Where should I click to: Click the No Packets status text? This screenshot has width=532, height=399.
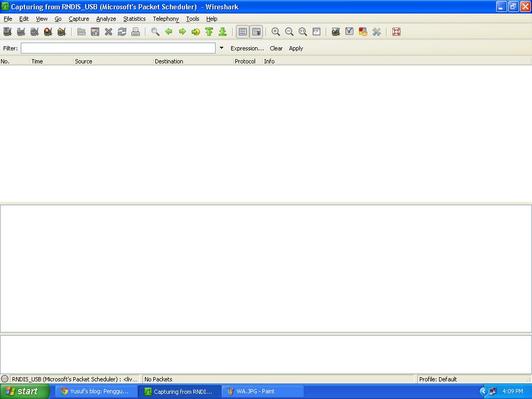pyautogui.click(x=158, y=379)
